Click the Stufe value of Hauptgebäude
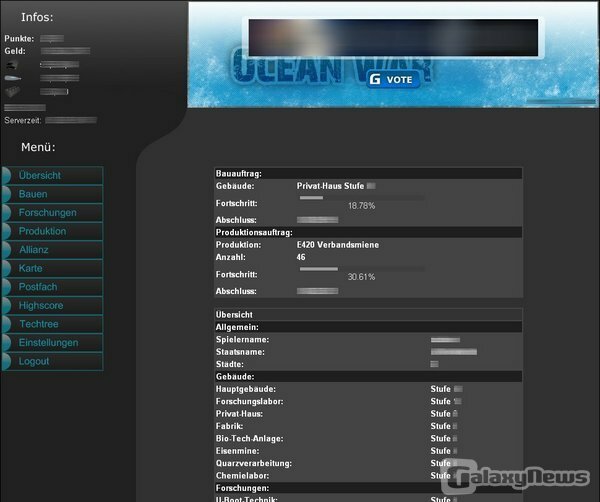The image size is (600, 502). [447, 389]
